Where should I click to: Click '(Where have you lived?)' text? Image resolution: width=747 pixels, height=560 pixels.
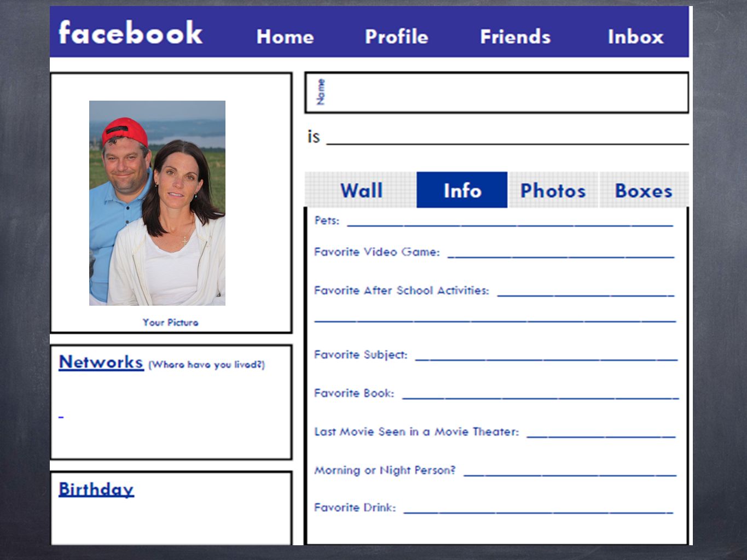(207, 365)
